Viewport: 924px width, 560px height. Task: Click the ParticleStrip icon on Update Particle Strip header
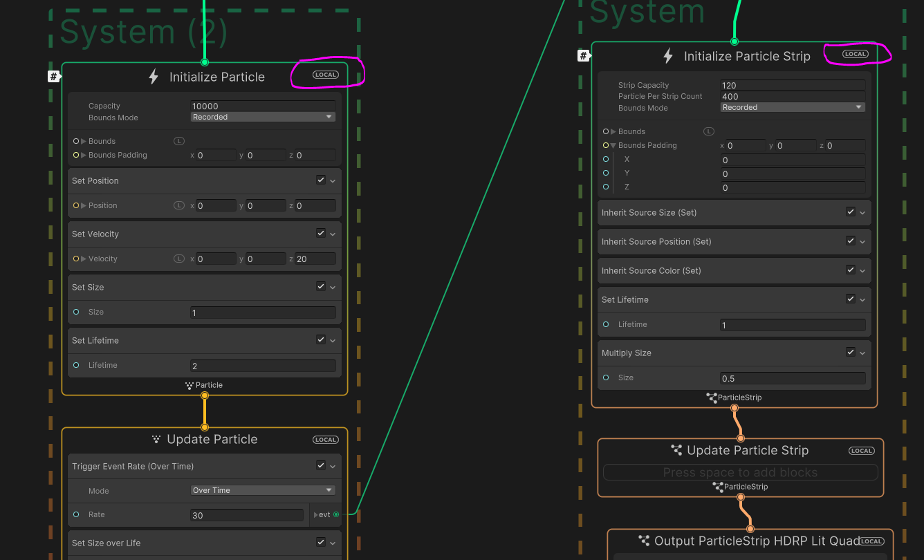[x=676, y=450]
